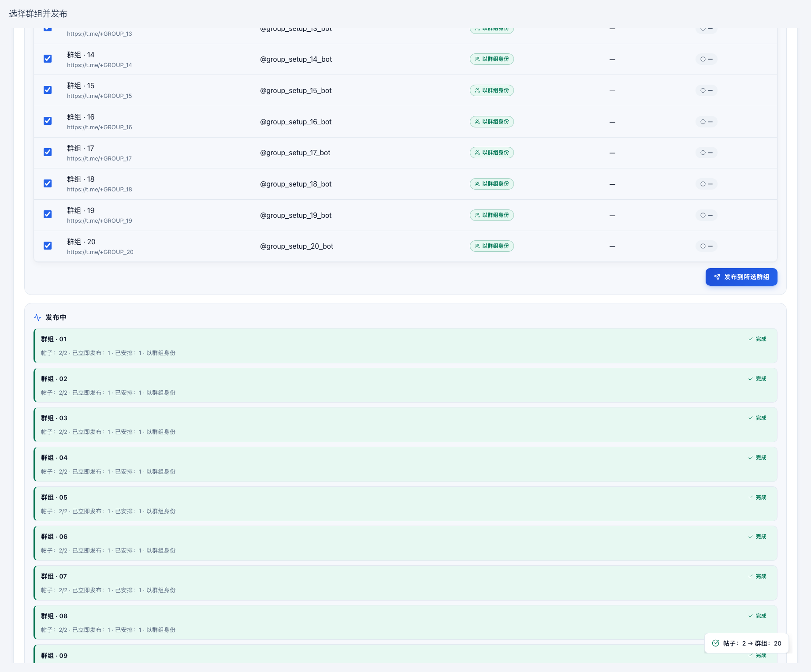The height and width of the screenshot is (672, 811).
Task: Toggle the checkbox for 群组 · 16
Action: point(48,121)
